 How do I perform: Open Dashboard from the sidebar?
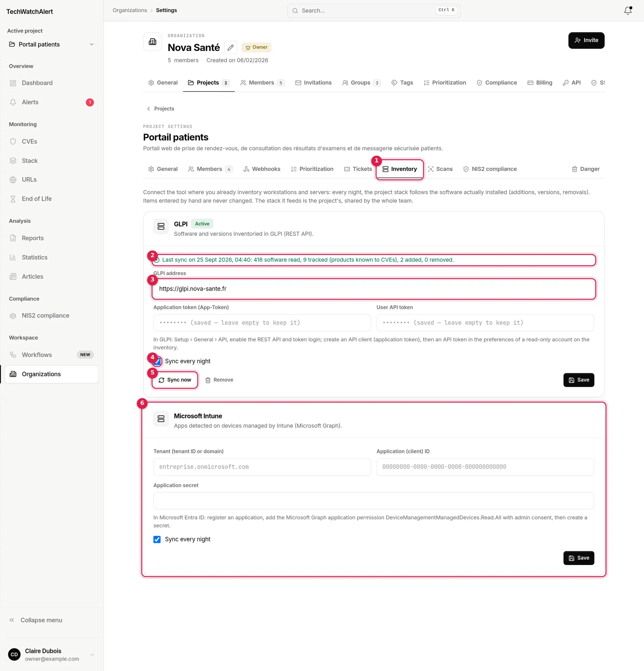[x=52, y=83]
